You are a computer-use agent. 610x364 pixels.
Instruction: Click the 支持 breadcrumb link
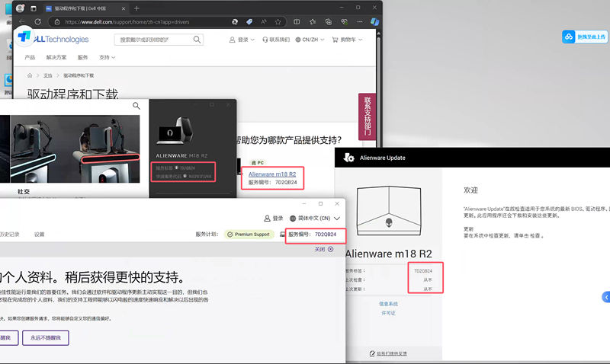(47, 75)
